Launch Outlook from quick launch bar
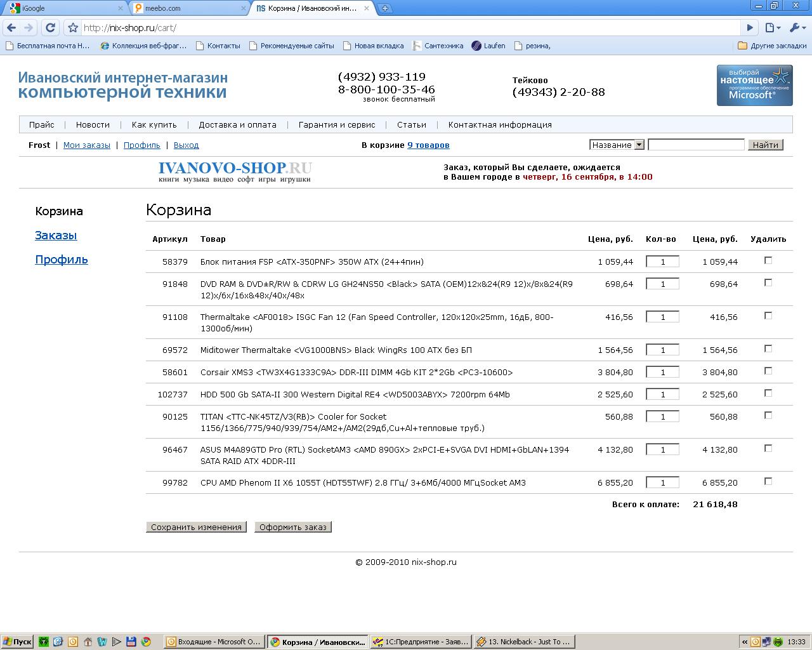Viewport: 812px width, 650px height. (x=73, y=642)
